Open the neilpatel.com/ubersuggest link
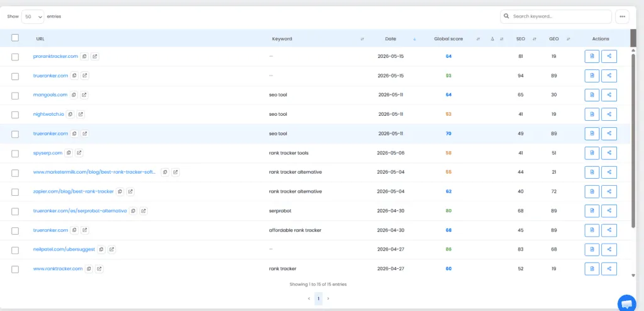 64,250
